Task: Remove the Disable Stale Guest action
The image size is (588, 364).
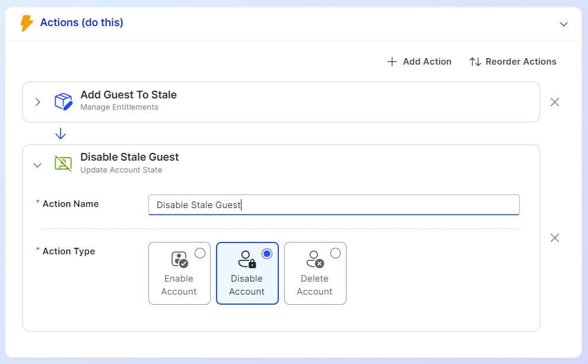Action: (555, 238)
